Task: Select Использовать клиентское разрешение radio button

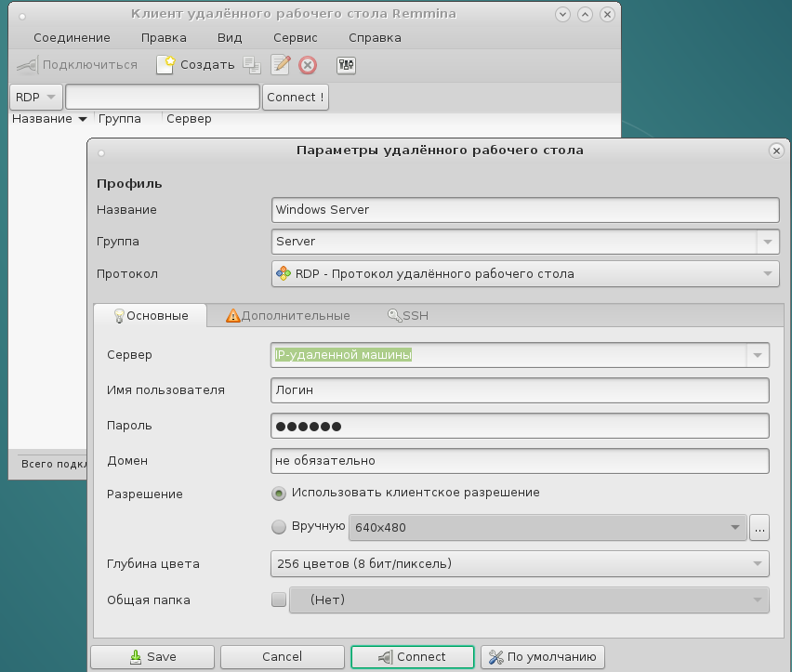Action: coord(279,494)
